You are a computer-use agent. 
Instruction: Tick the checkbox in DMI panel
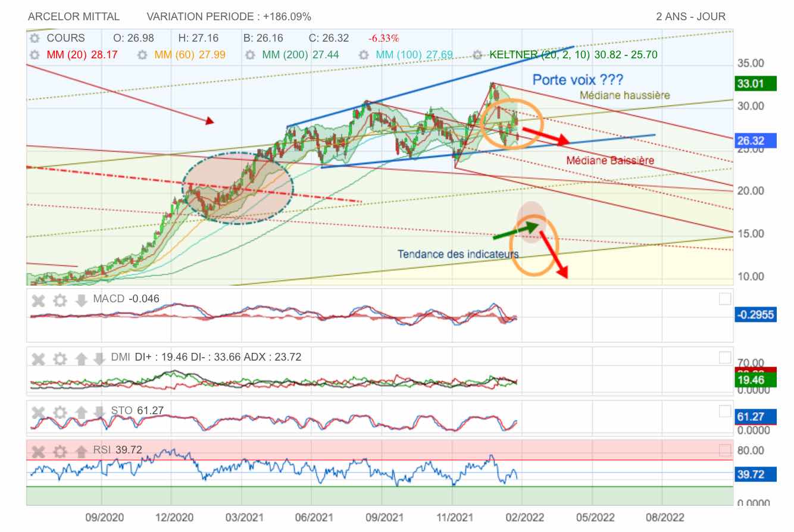[724, 357]
